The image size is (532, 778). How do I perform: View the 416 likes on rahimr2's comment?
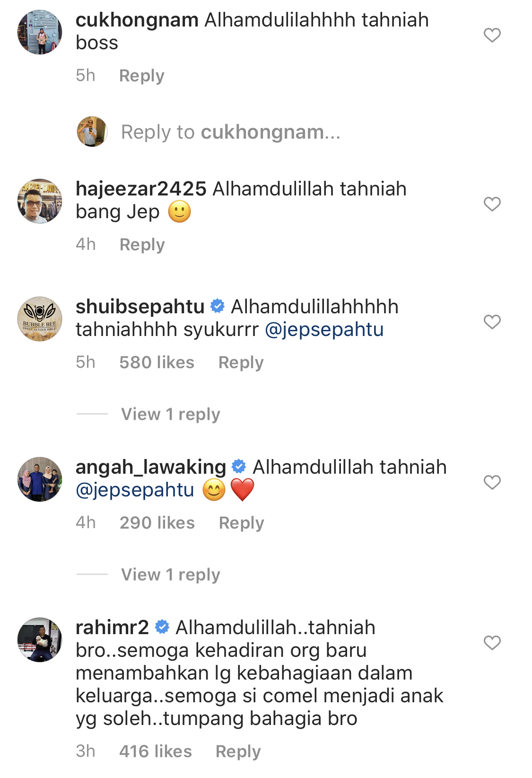(x=156, y=751)
